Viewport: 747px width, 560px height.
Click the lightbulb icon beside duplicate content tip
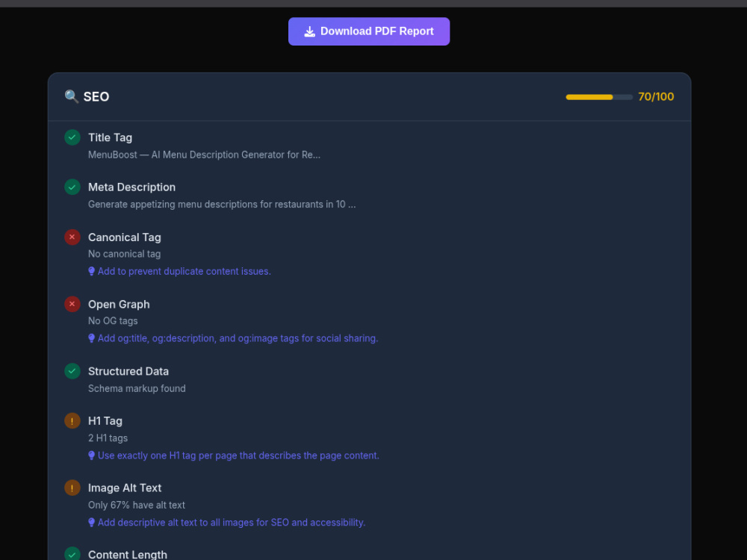pyautogui.click(x=91, y=272)
